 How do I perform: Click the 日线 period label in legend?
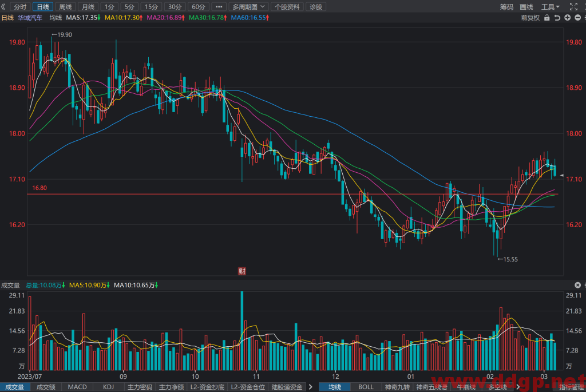coord(7,18)
